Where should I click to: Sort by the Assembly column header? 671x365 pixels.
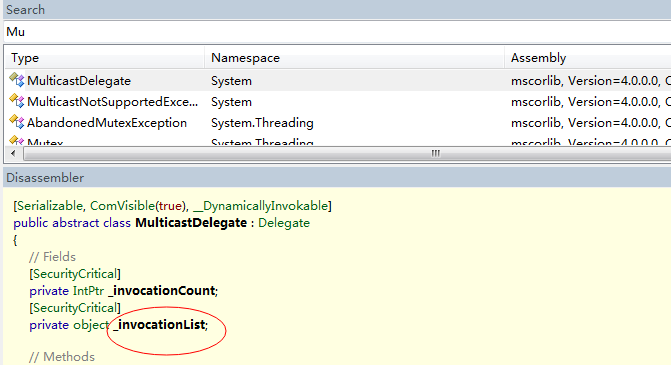tap(588, 58)
